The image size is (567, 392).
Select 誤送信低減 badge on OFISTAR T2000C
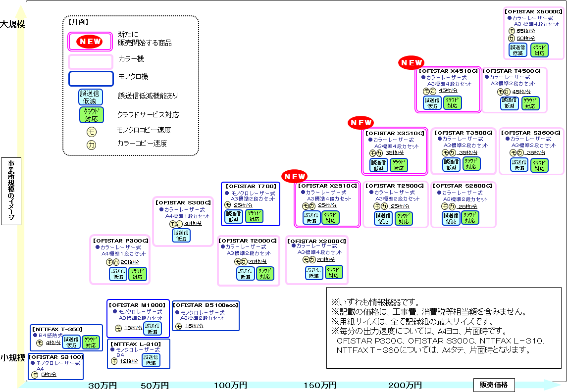point(246,274)
